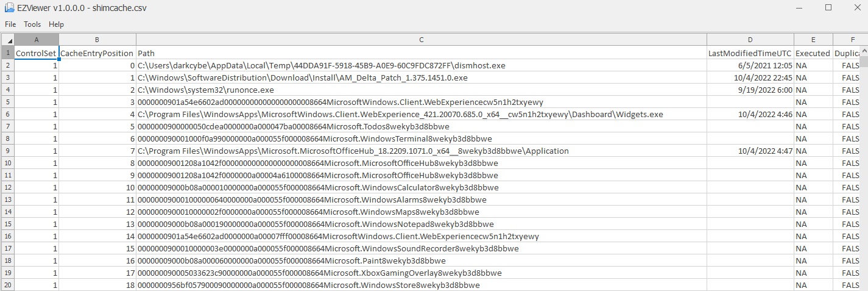
Task: Click the EZViewer app icon in title bar
Action: (x=9, y=8)
